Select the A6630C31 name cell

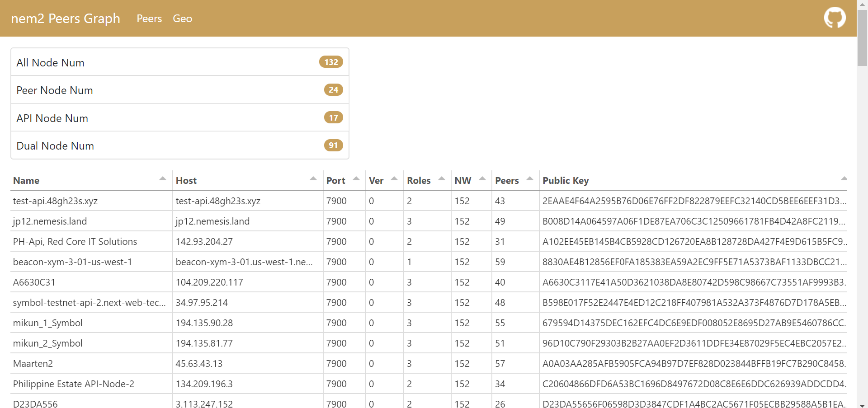pyautogui.click(x=92, y=282)
